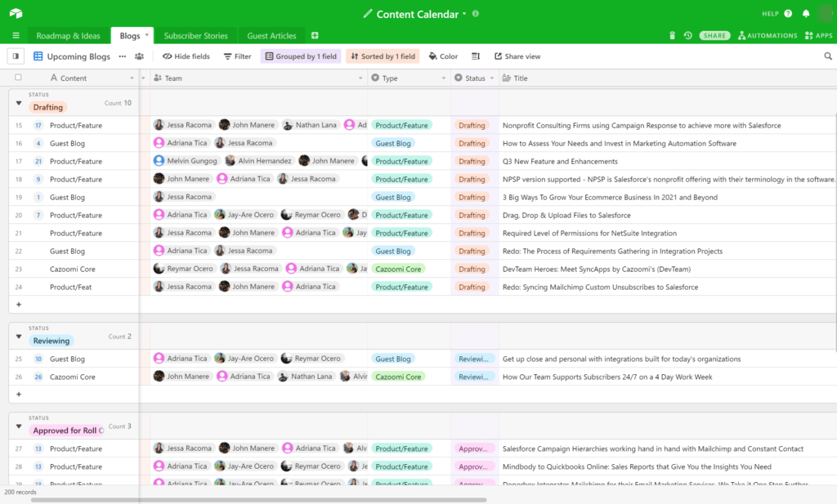Open the trash bin icon
Screen dimensions: 837x504
672,36
